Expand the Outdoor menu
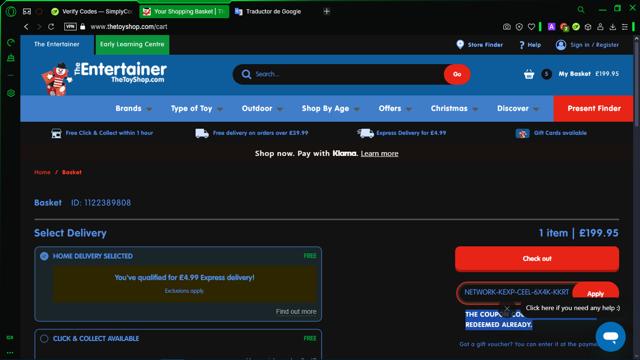 (262, 109)
